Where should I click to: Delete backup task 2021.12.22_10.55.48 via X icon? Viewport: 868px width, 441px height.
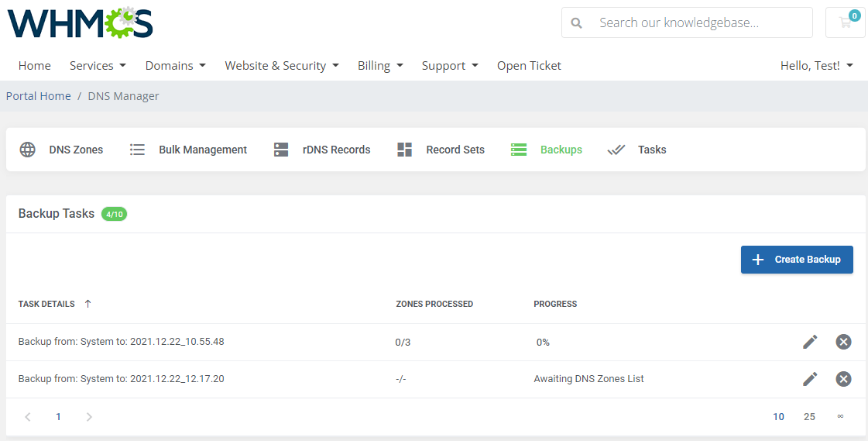(x=843, y=342)
